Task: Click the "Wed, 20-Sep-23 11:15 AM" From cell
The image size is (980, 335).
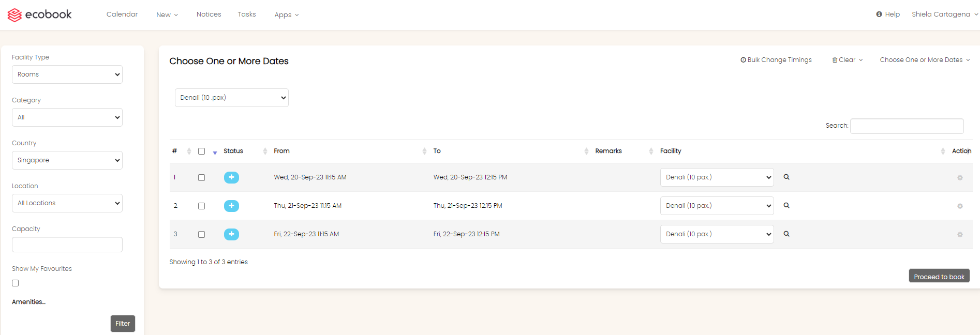Action: click(x=310, y=177)
